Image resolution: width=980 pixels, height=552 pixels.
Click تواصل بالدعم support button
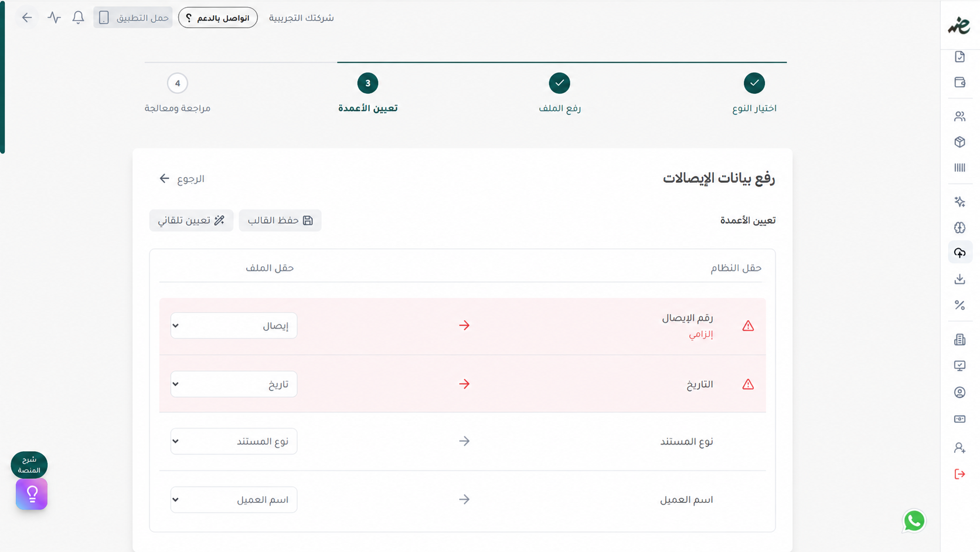pyautogui.click(x=217, y=18)
